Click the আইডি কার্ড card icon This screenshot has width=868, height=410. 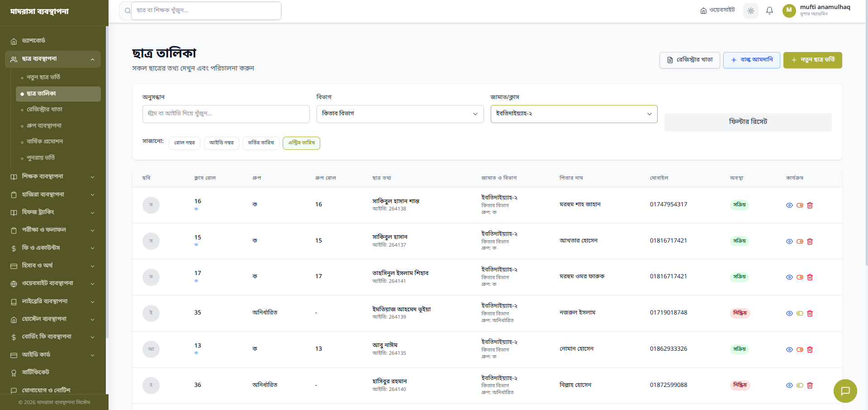(x=14, y=355)
